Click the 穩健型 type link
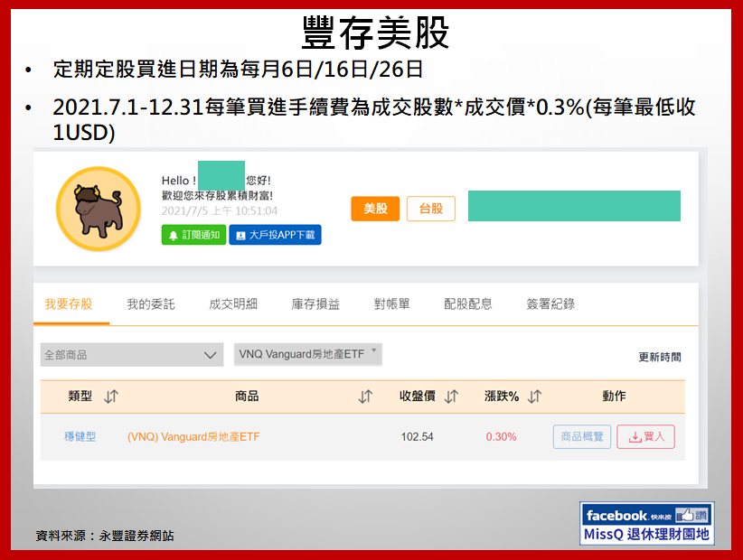 (x=80, y=436)
